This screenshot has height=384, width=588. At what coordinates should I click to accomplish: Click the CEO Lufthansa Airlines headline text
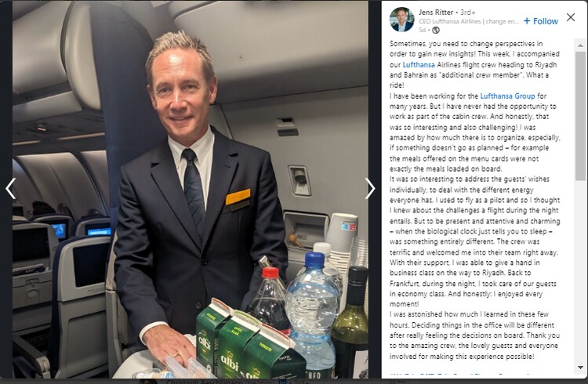click(x=469, y=21)
